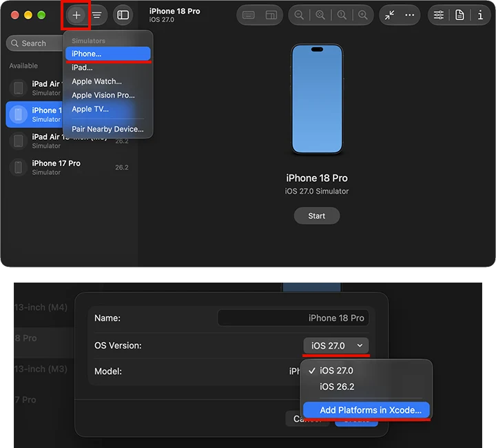Click the Search field in sidebar

pos(34,43)
